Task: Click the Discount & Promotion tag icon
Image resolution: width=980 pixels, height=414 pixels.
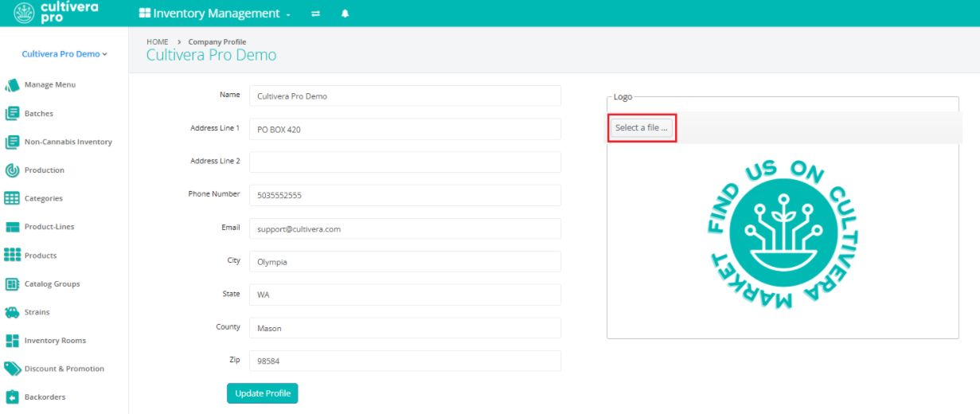Action: (x=12, y=369)
